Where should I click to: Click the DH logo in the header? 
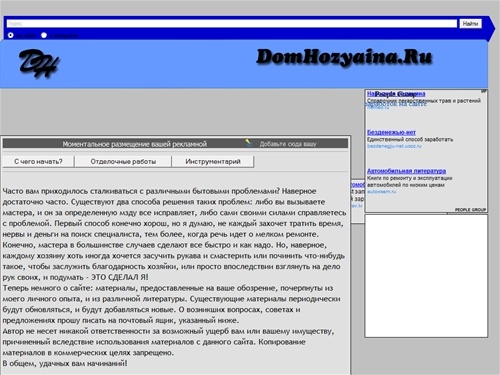(x=39, y=63)
